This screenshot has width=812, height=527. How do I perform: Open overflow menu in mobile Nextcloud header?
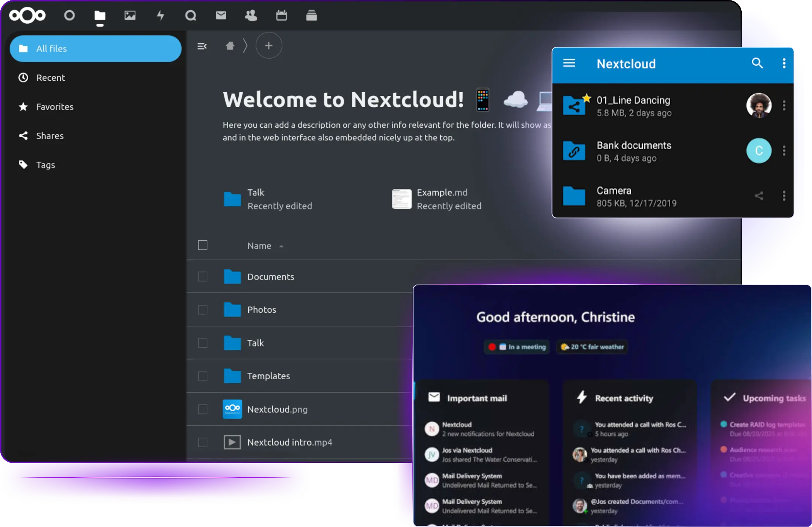(784, 63)
